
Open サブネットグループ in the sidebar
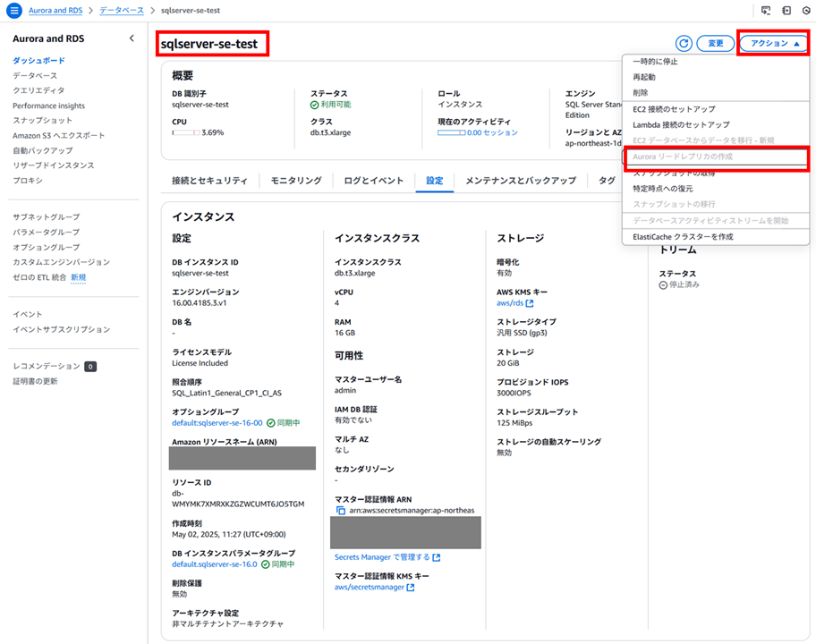pos(47,217)
